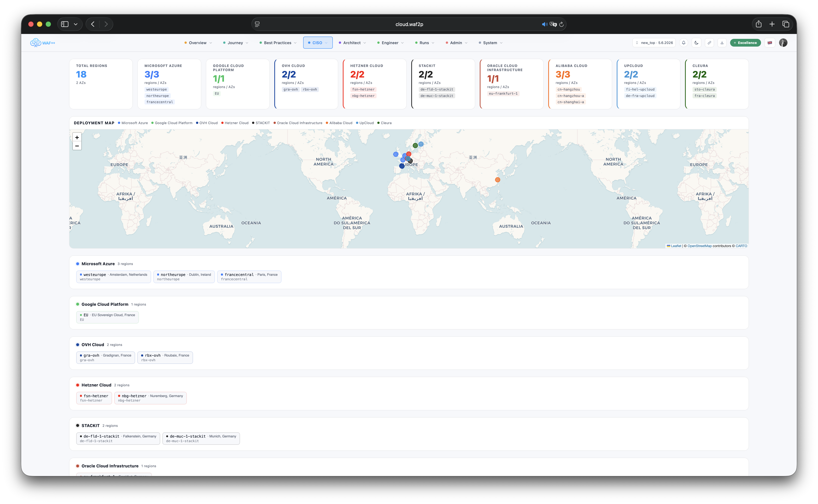This screenshot has width=818, height=504.
Task: Click the EU Sovereign Cloud France chip
Action: [107, 317]
